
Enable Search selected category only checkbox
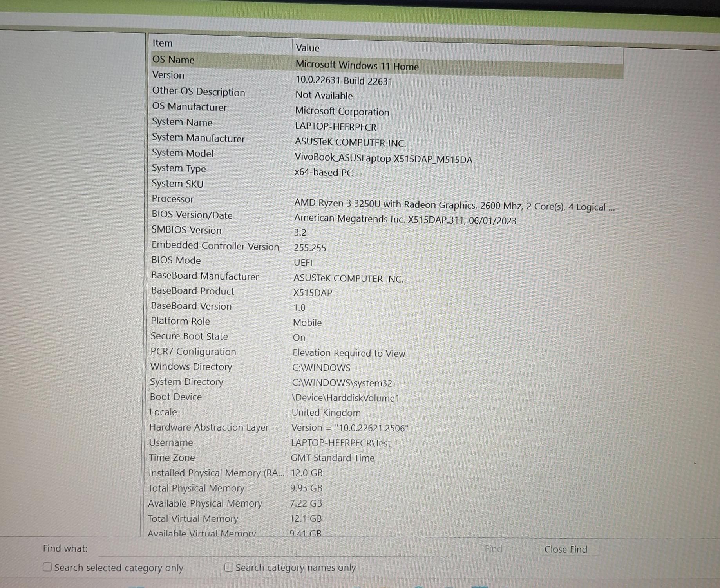[x=47, y=567]
